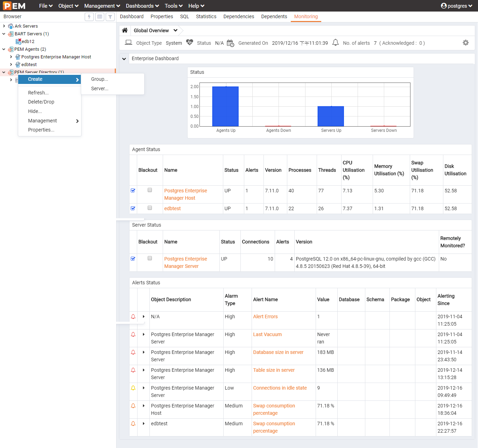The width and height of the screenshot is (478, 448).
Task: Open Postgres Enterprise Manager Server link
Action: tap(185, 263)
